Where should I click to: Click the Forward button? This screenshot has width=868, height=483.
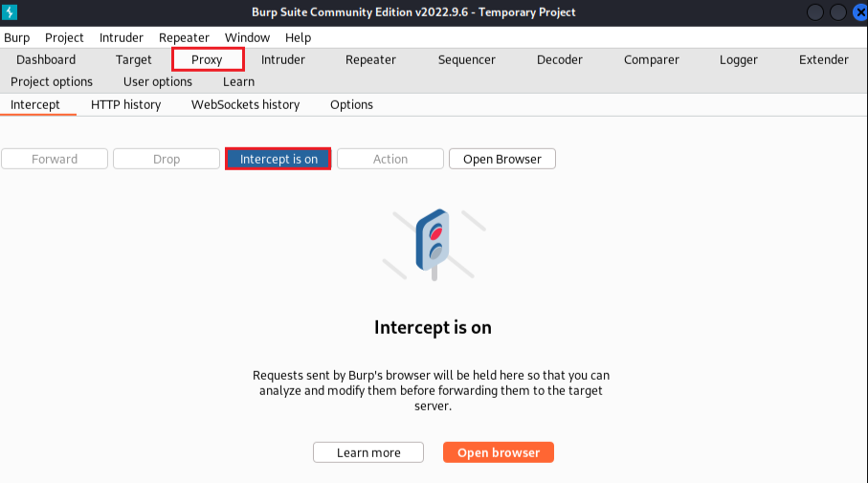[x=55, y=159]
